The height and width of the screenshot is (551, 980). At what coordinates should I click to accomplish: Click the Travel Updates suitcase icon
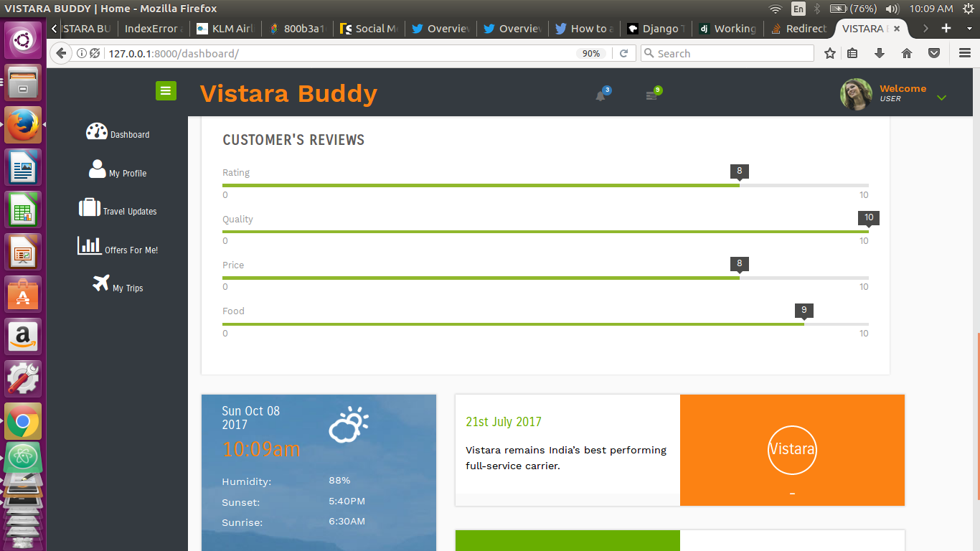(x=90, y=207)
